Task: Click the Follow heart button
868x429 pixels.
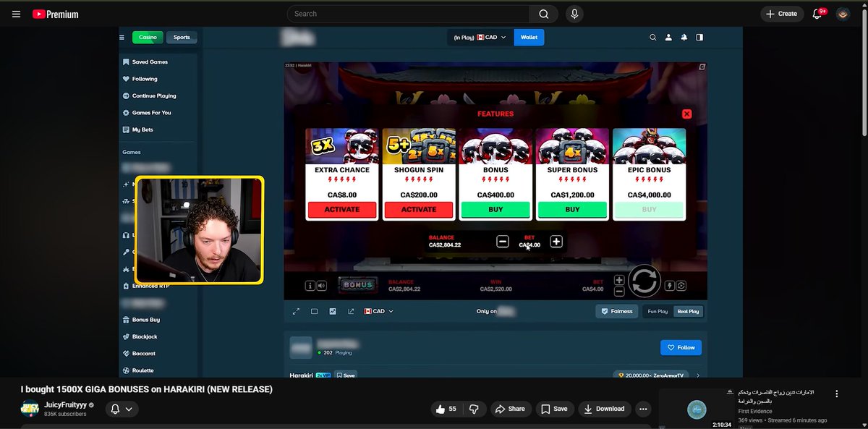Action: (681, 347)
